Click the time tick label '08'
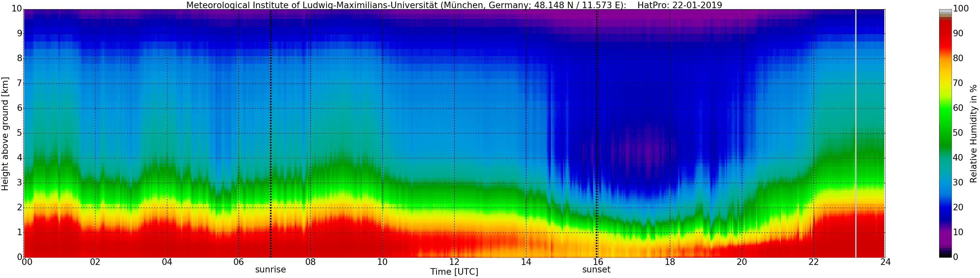 [x=310, y=262]
